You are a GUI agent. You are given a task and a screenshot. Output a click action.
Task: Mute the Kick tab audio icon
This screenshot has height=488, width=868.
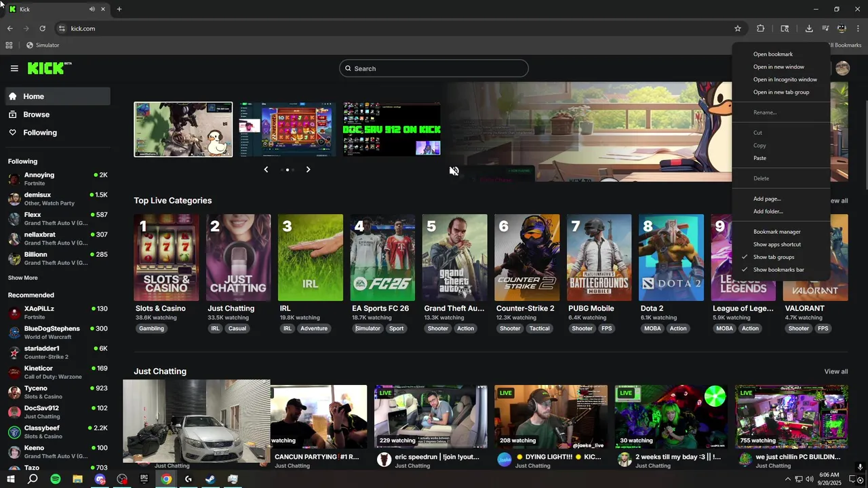[92, 9]
